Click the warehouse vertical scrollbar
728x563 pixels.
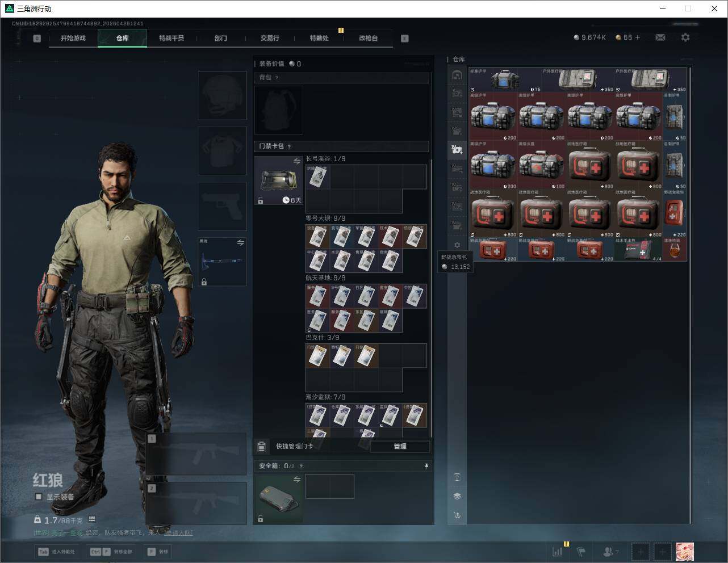click(x=691, y=295)
